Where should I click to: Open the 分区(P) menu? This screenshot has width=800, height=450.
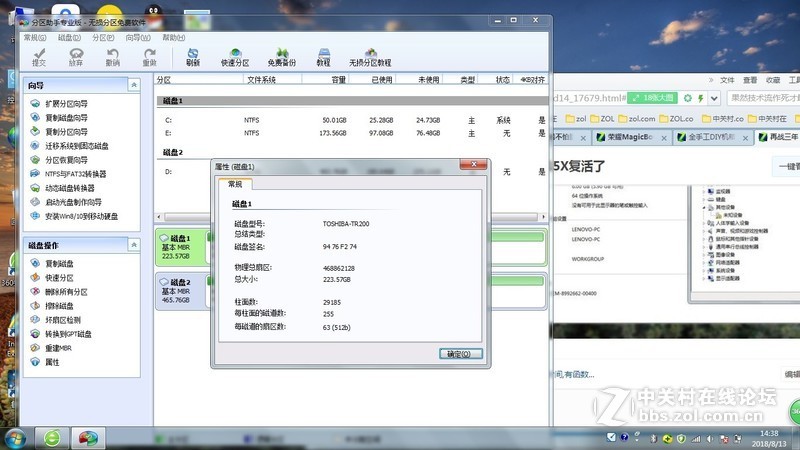pyautogui.click(x=103, y=38)
